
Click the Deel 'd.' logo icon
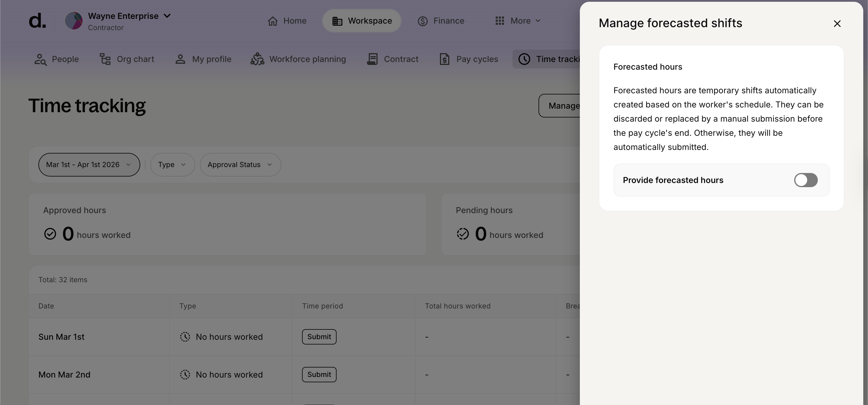click(37, 21)
